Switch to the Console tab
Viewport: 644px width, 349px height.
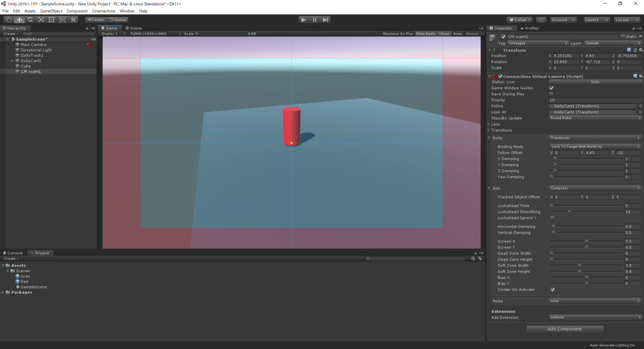pyautogui.click(x=13, y=253)
